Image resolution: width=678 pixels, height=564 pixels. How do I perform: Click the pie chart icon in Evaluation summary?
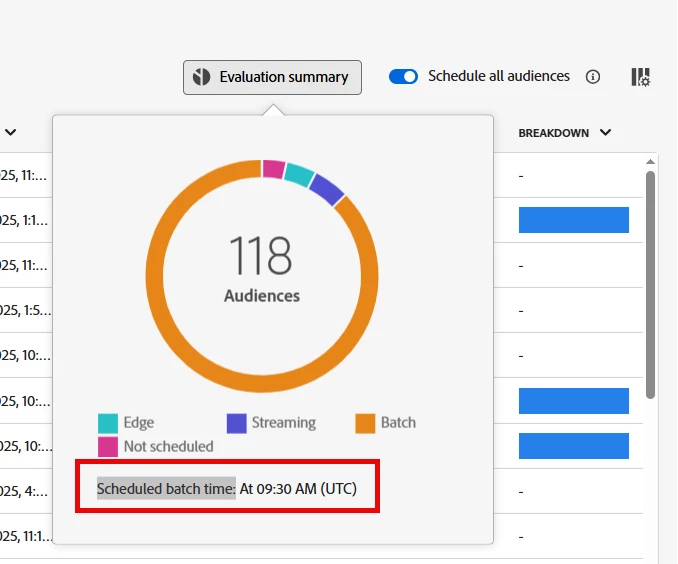[201, 77]
